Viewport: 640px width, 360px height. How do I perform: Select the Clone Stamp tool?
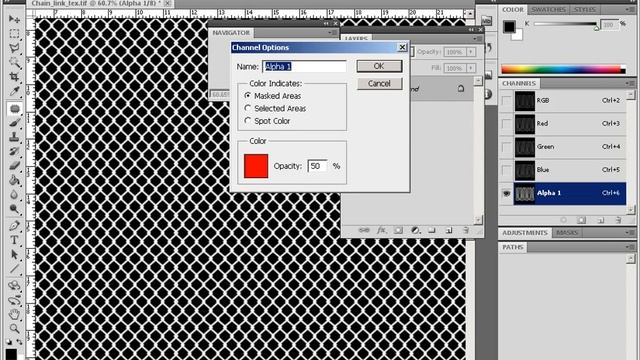pyautogui.click(x=14, y=137)
